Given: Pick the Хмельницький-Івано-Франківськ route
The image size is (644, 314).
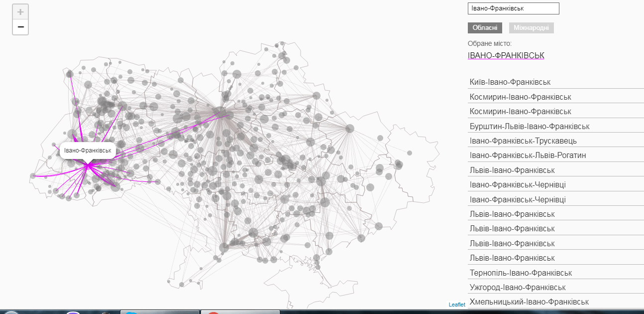Looking at the screenshot, I should pos(556,302).
